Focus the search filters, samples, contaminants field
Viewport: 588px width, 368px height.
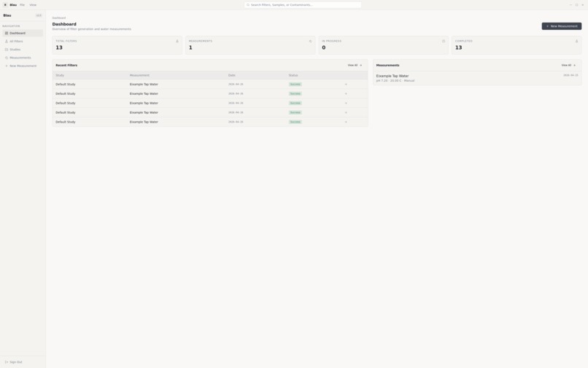303,5
